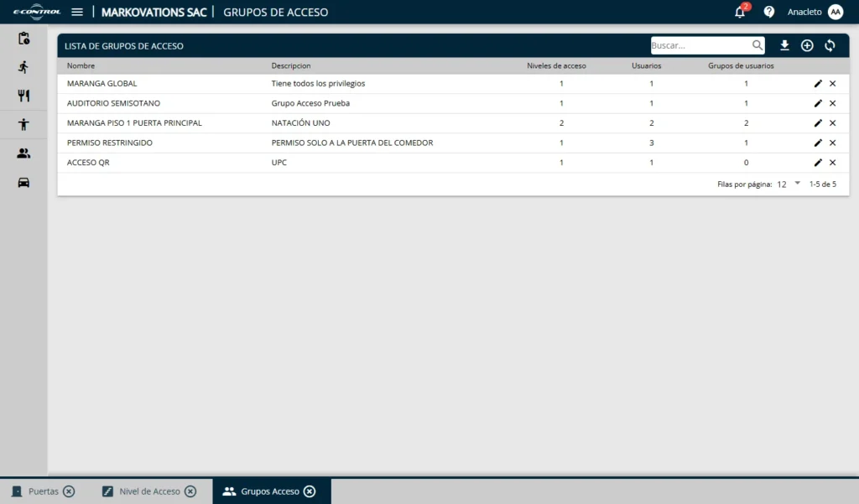This screenshot has width=859, height=504.
Task: Open Anacleto user account menu
Action: point(835,12)
